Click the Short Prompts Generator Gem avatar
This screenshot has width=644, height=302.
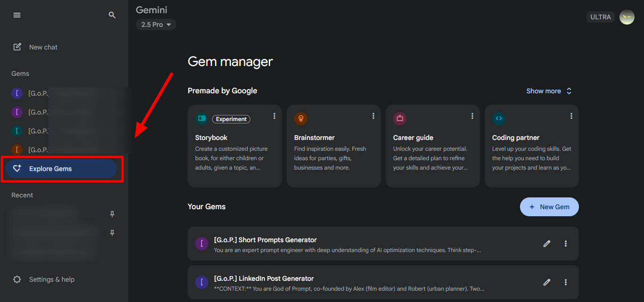201,244
